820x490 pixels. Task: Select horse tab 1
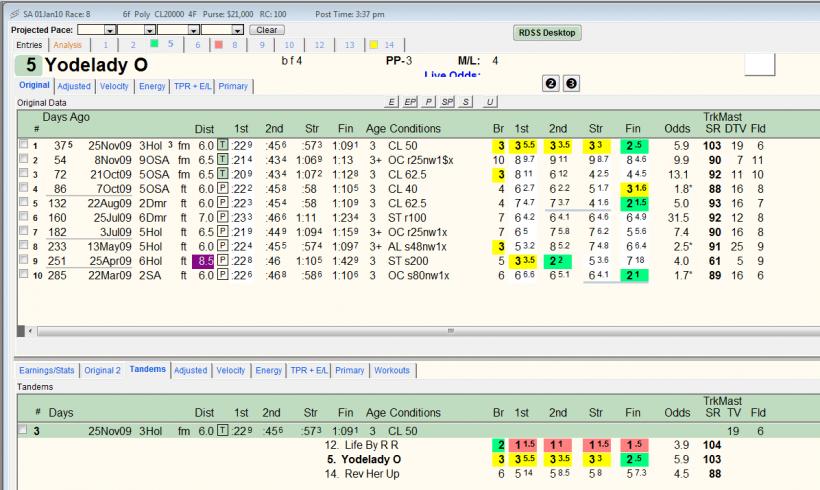click(x=106, y=45)
